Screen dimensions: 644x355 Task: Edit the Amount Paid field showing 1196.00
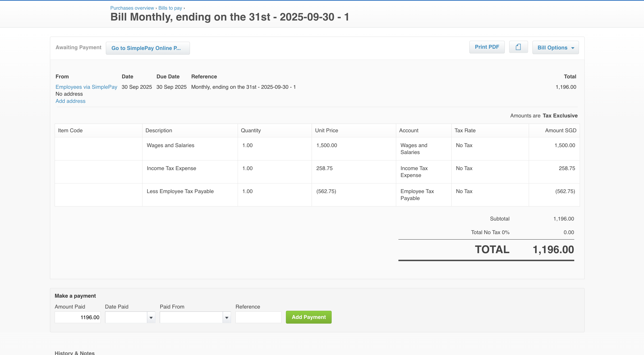pos(77,317)
